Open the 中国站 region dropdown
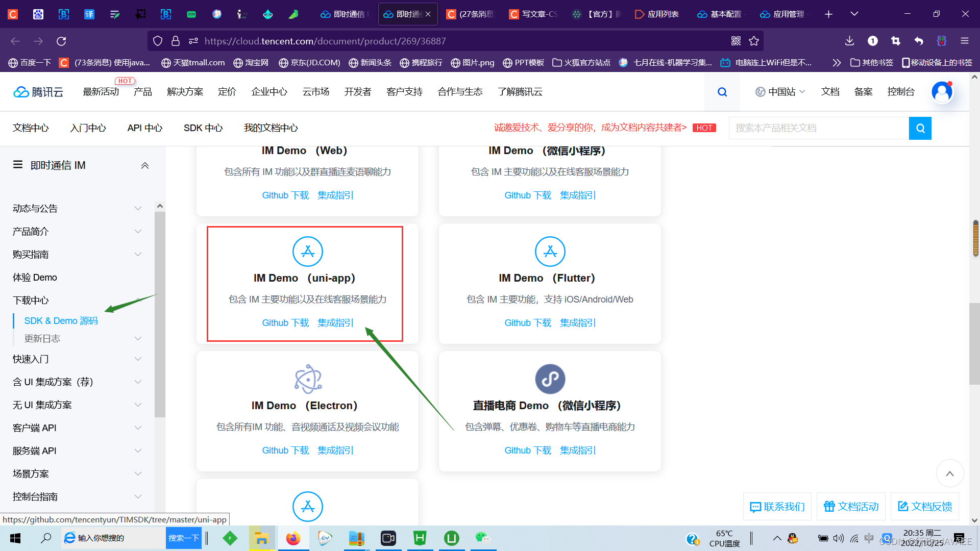The image size is (980, 551). pyautogui.click(x=781, y=92)
